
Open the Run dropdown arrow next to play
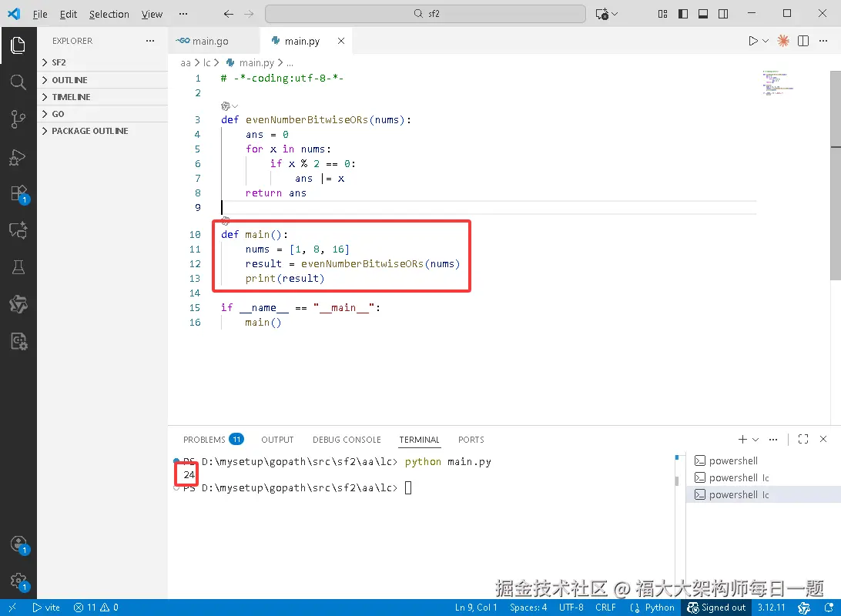[766, 41]
